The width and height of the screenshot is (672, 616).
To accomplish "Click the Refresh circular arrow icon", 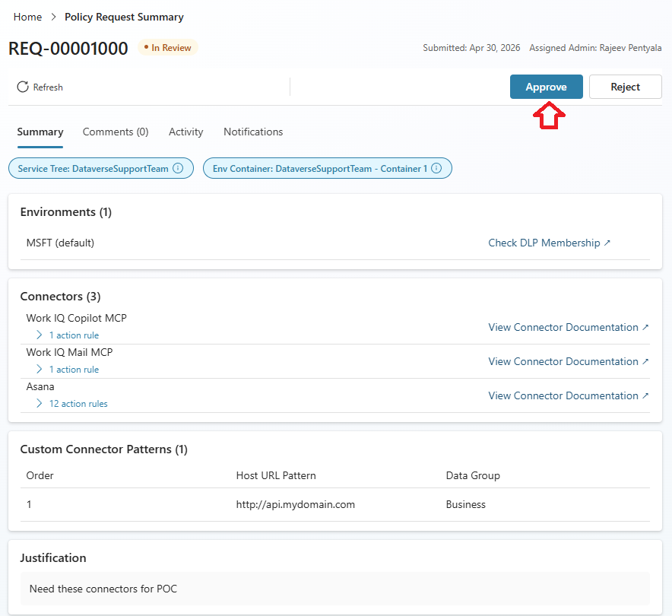I will 23,87.
